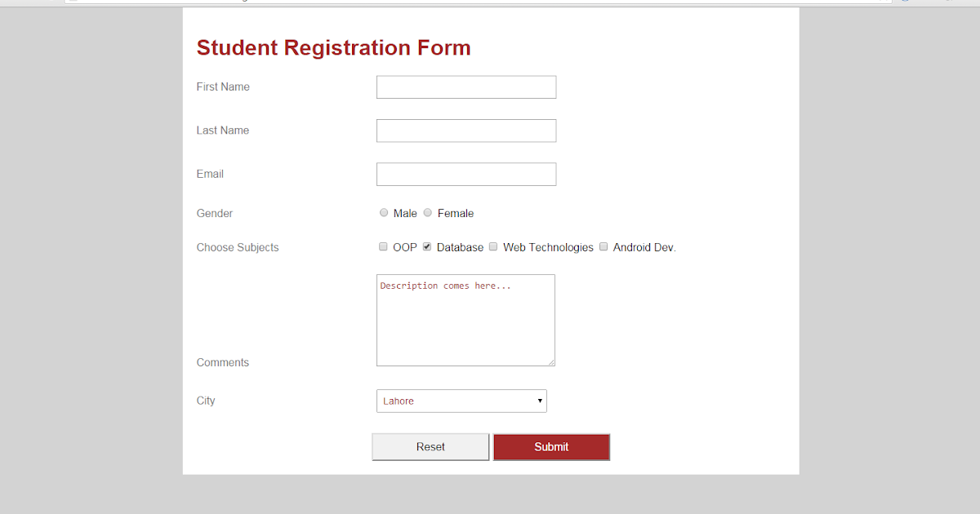Click inside the Comments text area
Image resolution: width=980 pixels, height=514 pixels.
point(465,318)
